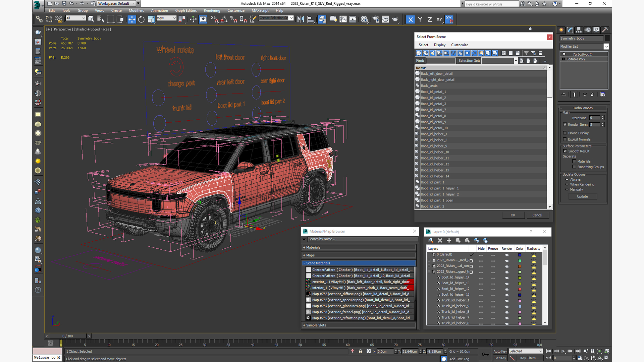Open the key mode Selected dropdown
Screen dimensions: 644x362
[x=526, y=351]
